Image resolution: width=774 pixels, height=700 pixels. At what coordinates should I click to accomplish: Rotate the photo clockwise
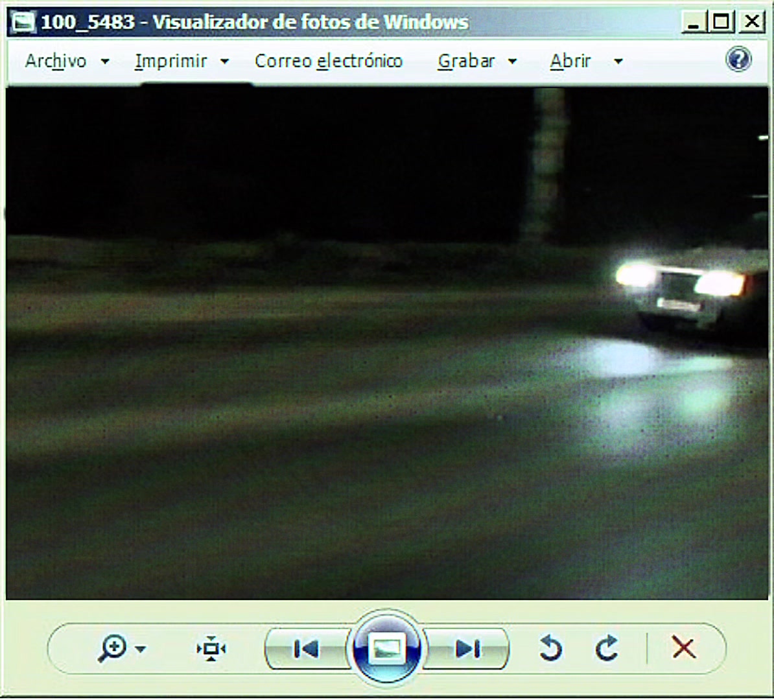(x=607, y=647)
